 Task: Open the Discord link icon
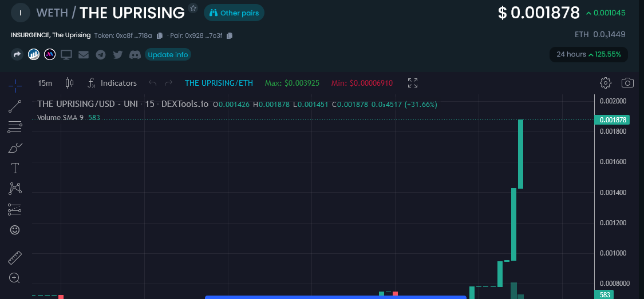click(135, 54)
